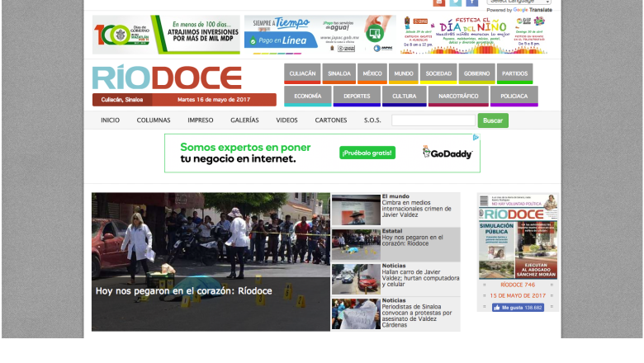Click the date 'Martes 16 de mayo de 2017'

point(214,100)
